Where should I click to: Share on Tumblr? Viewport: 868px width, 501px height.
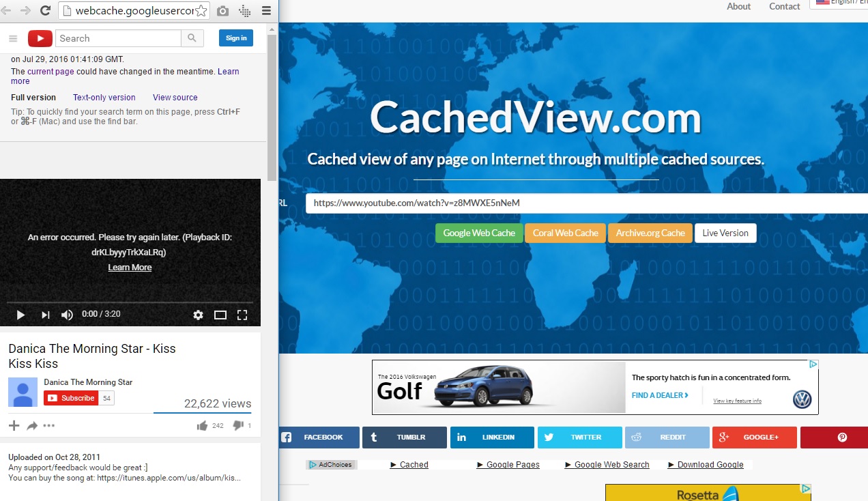(405, 438)
